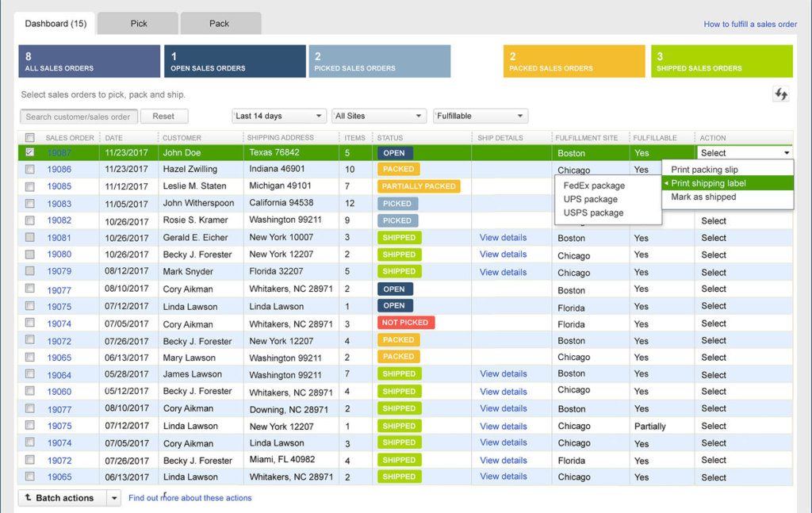The height and width of the screenshot is (513, 812).
Task: Click the Reset button
Action: pyautogui.click(x=164, y=115)
